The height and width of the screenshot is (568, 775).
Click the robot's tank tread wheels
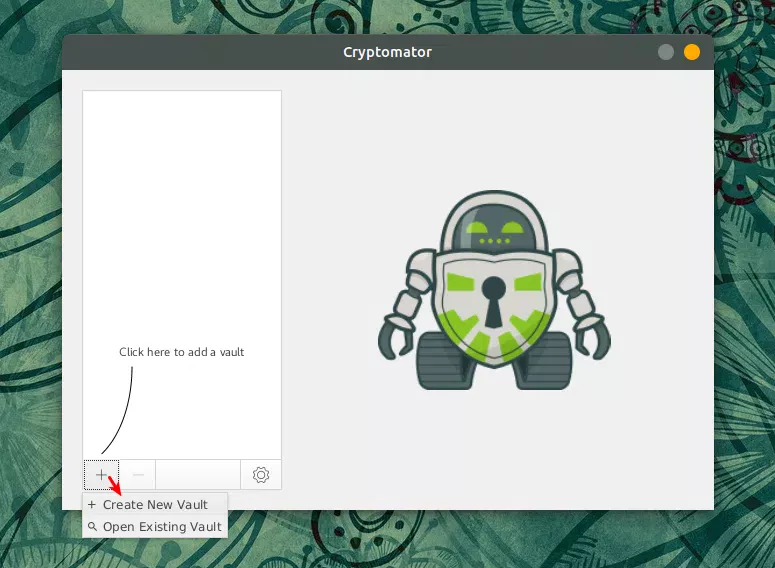[x=494, y=370]
